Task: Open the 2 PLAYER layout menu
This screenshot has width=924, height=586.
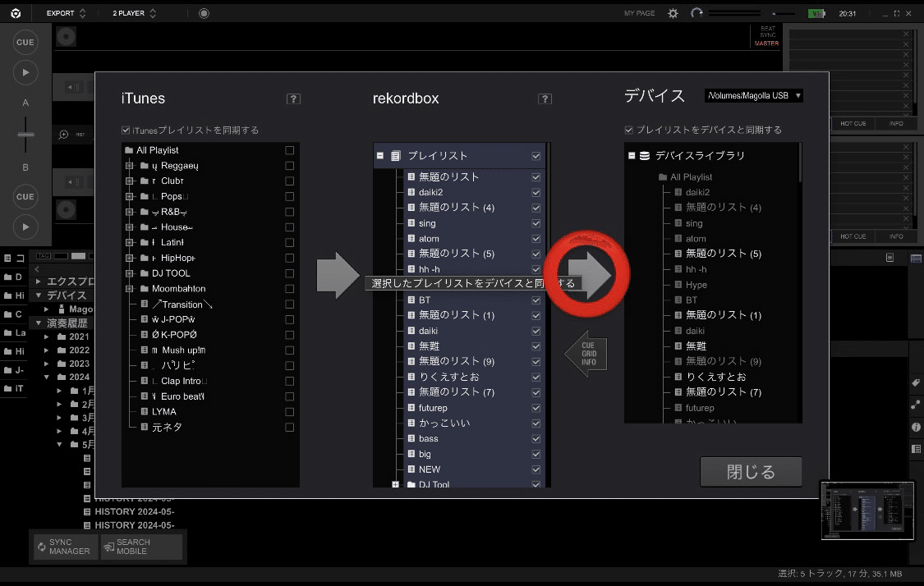Action: (135, 13)
